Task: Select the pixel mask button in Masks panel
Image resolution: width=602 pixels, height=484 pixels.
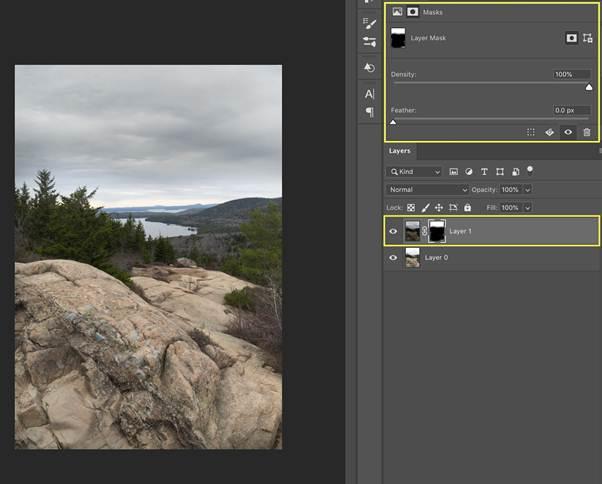Action: point(571,37)
